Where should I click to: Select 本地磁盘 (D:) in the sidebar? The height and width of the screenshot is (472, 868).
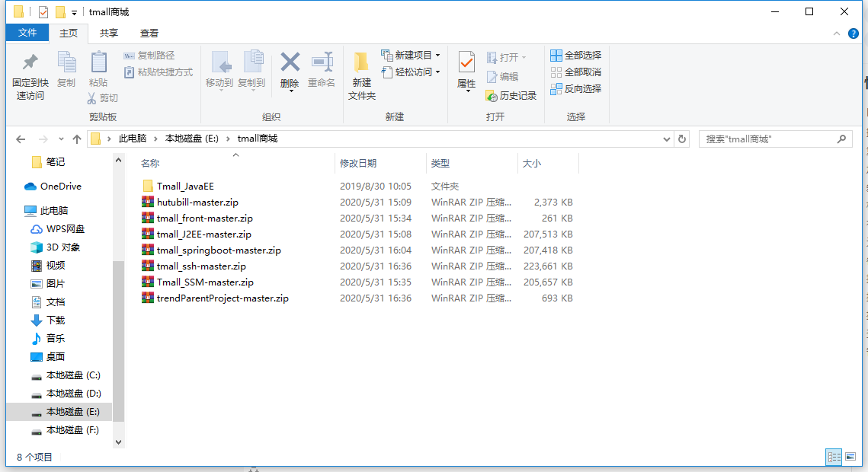point(69,394)
